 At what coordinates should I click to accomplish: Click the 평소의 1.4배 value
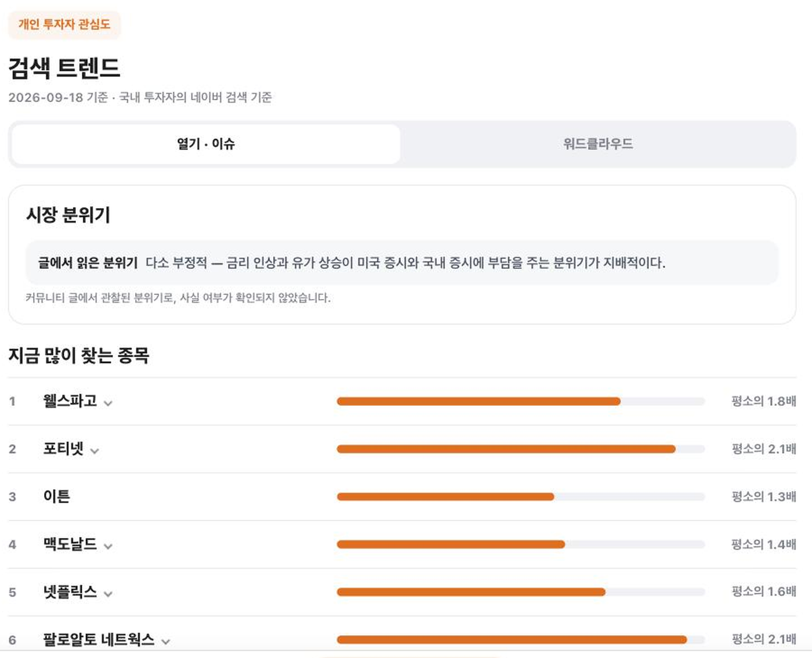764,544
